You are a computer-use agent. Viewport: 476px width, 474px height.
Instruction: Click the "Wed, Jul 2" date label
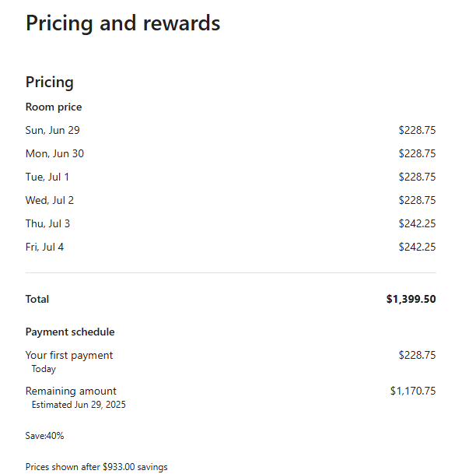click(x=50, y=200)
